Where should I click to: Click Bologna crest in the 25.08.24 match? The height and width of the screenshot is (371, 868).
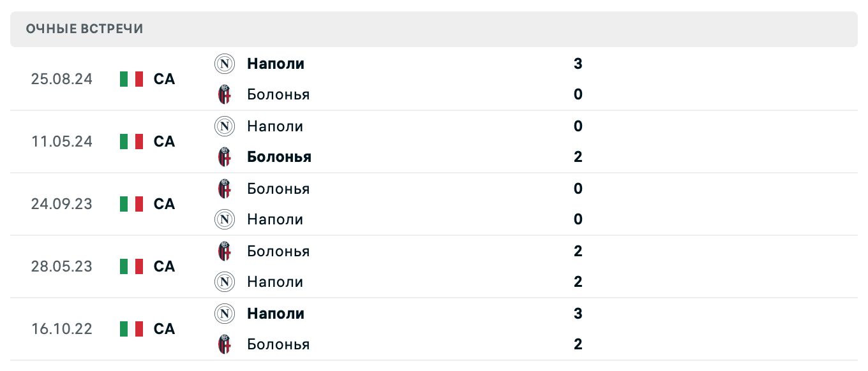tap(224, 94)
